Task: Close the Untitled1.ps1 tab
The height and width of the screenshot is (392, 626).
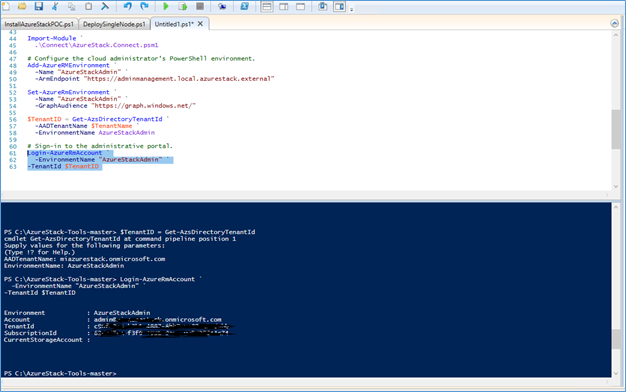Action: click(x=200, y=24)
